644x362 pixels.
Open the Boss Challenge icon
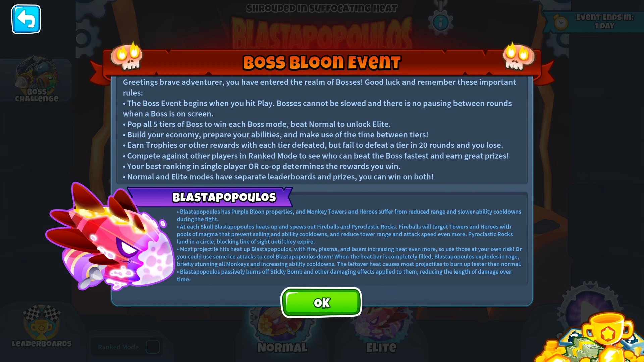coord(36,79)
